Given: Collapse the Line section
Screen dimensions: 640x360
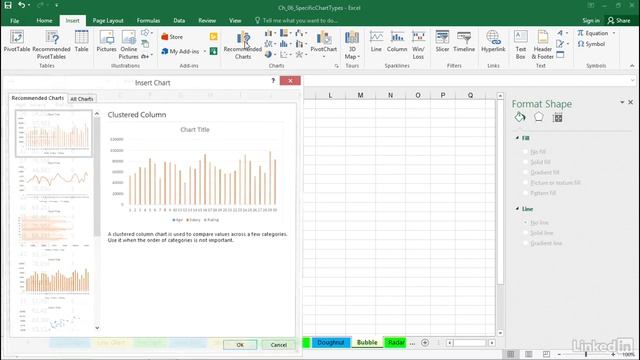Looking at the screenshot, I should click(517, 209).
